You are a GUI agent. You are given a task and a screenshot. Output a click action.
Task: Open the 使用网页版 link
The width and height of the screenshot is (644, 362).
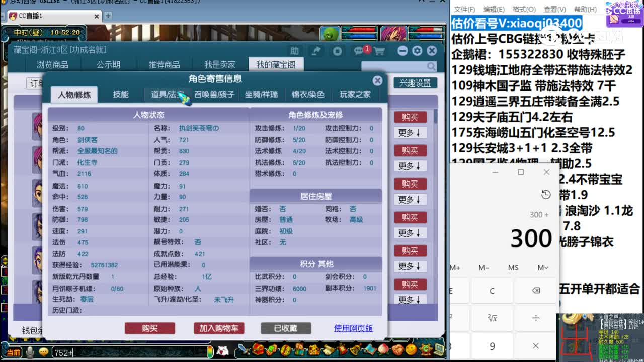353,328
